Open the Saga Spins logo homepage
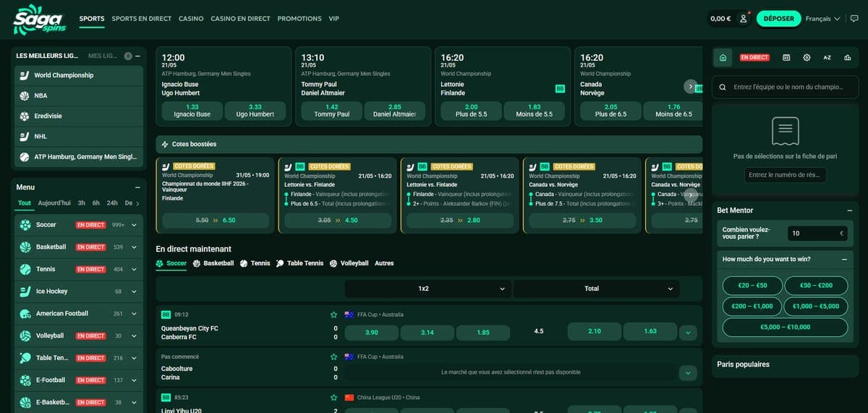 point(39,19)
